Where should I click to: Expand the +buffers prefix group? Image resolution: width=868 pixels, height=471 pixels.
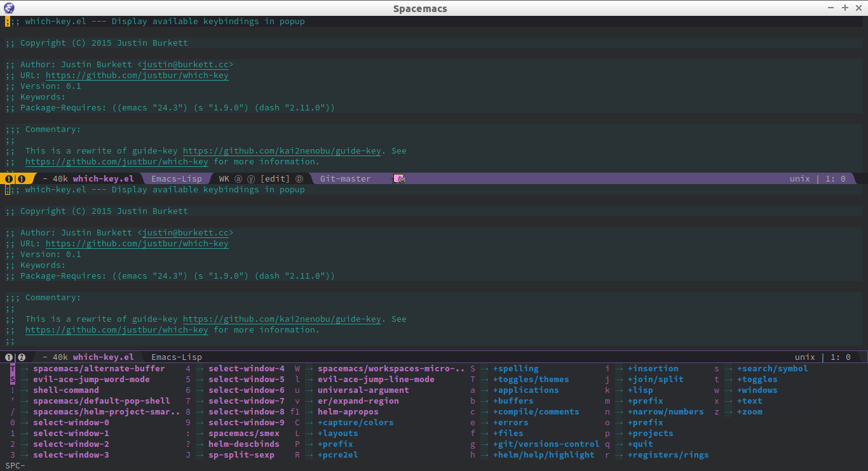tap(513, 401)
